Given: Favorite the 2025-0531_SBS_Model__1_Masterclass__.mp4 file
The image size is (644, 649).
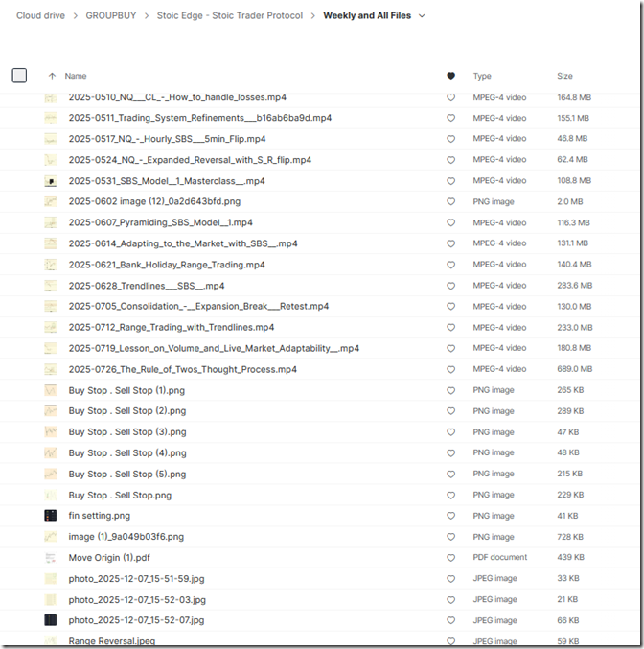Looking at the screenshot, I should tap(451, 181).
